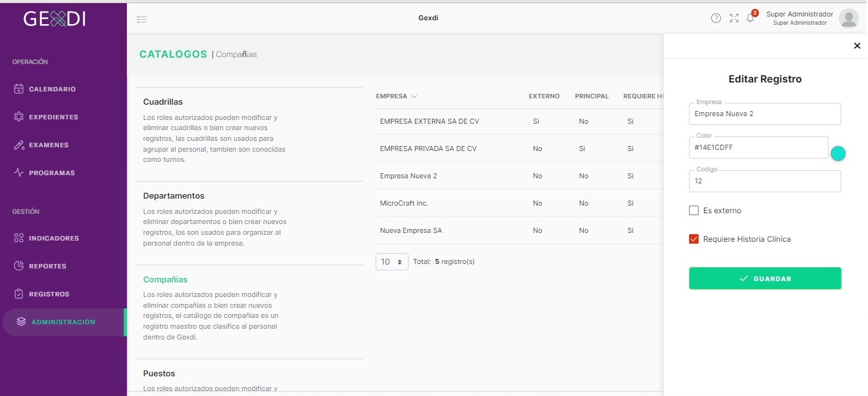Viewport: 868px width, 396px height.
Task: Click the Reportes pie chart icon
Action: coord(18,266)
